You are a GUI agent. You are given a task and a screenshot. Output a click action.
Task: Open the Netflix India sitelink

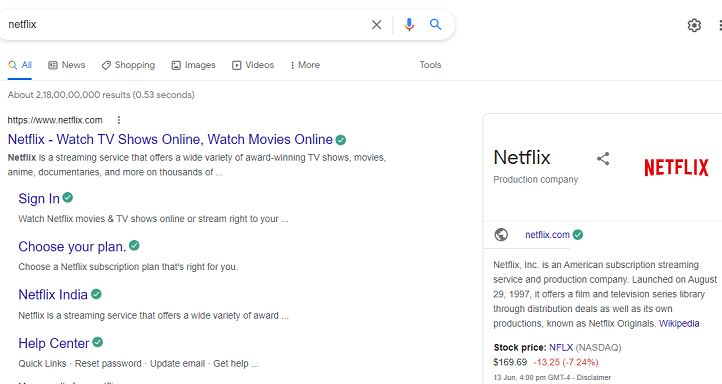(x=53, y=295)
